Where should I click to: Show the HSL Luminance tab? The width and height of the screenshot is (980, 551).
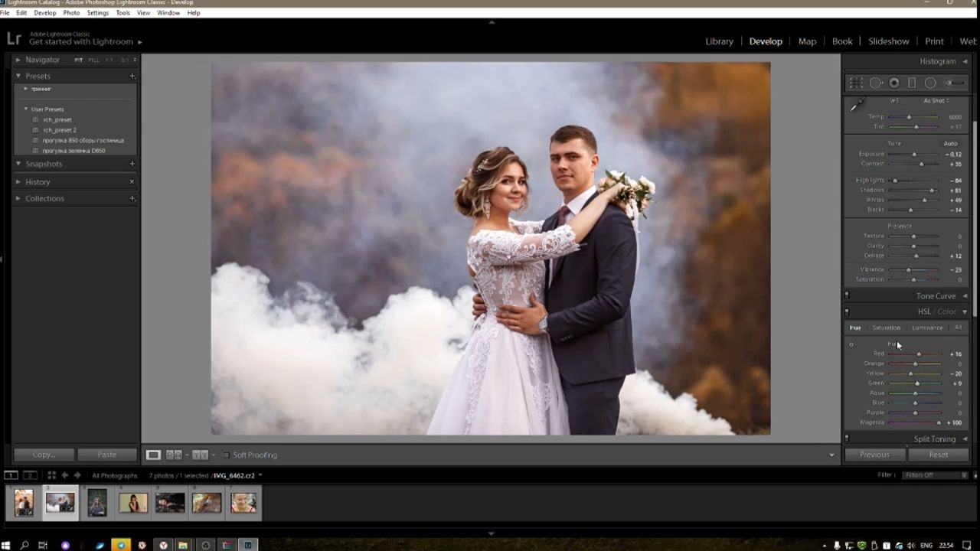click(927, 328)
